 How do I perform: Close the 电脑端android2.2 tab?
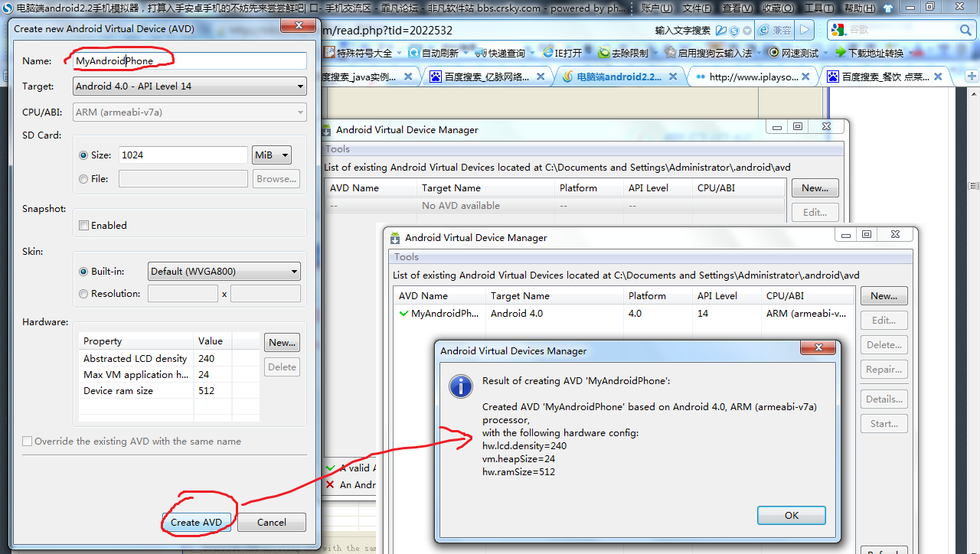click(x=674, y=77)
